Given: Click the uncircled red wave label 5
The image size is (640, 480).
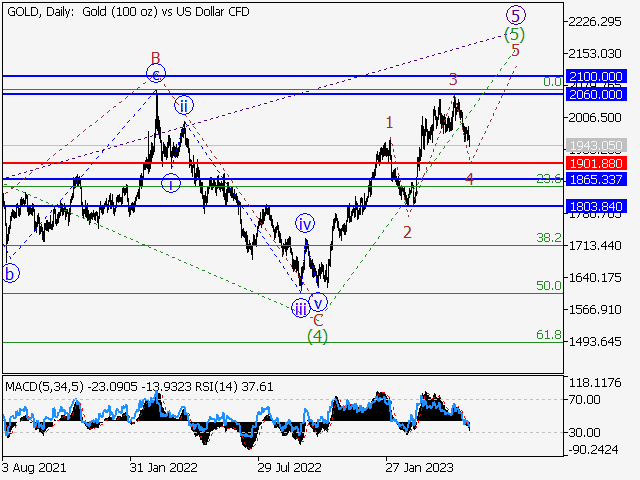Looking at the screenshot, I should (516, 50).
